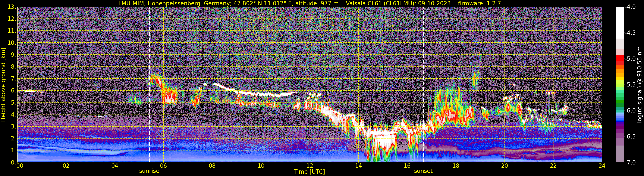Click the y-axis tick label '10.'

[12, 43]
